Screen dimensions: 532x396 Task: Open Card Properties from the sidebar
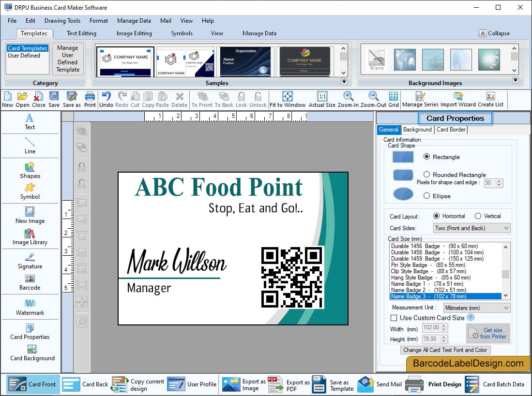click(30, 332)
